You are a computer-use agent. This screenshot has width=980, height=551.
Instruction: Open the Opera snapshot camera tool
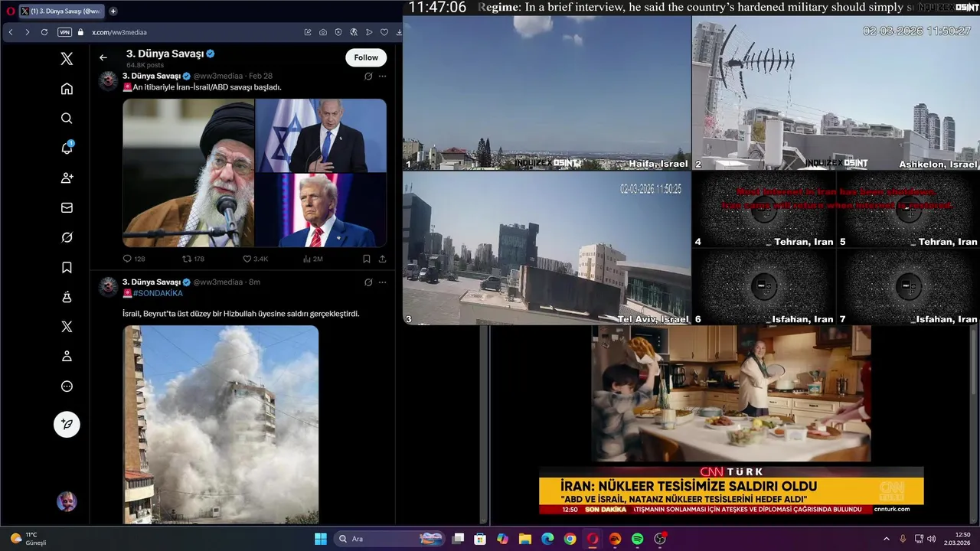323,32
